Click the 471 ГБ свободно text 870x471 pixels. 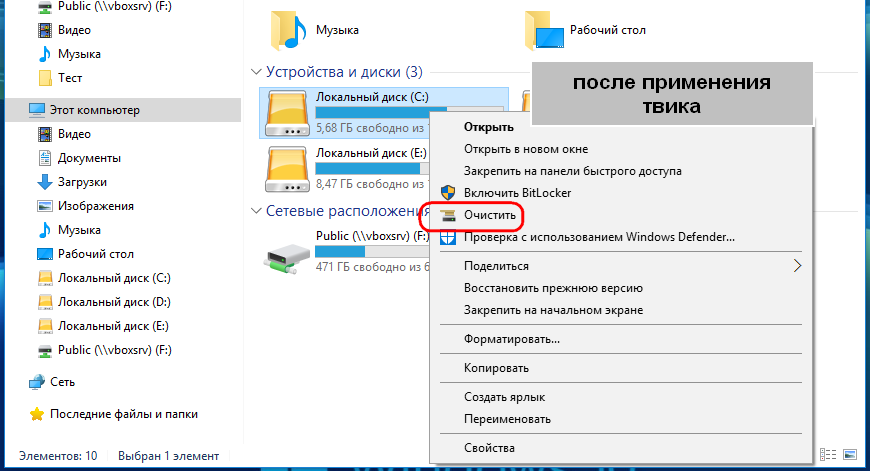click(x=372, y=267)
